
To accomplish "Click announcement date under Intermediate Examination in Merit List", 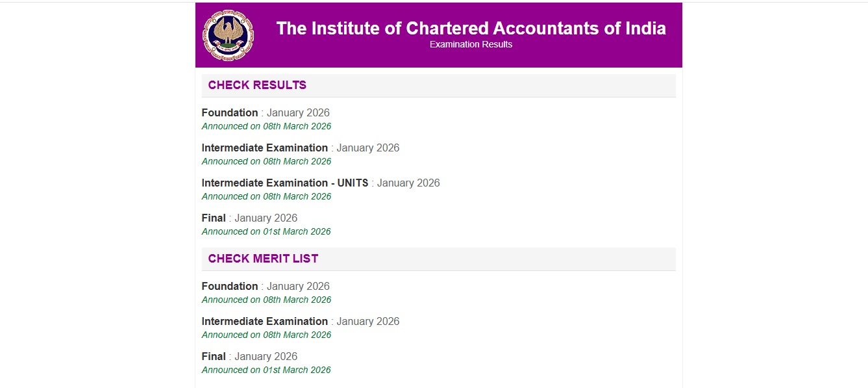I will point(266,335).
